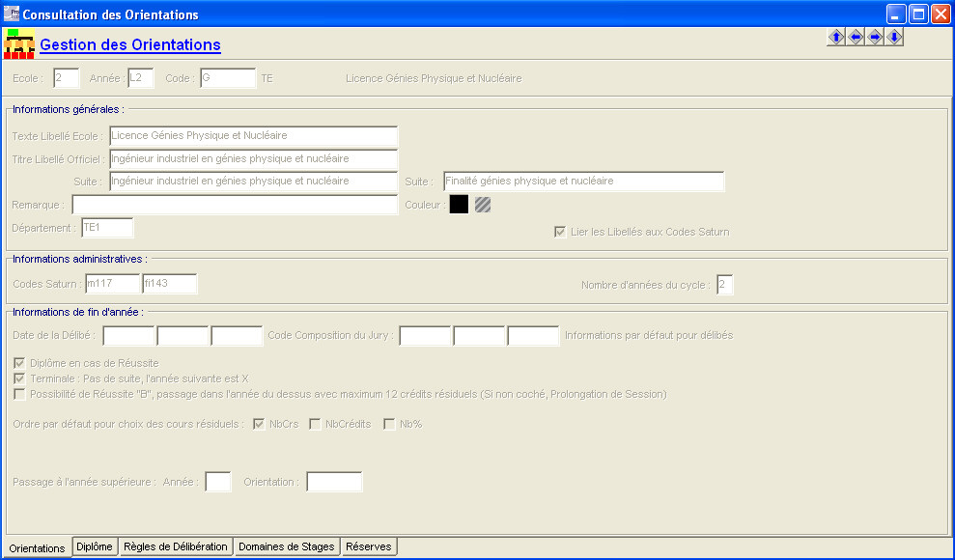Maximize the Consultation des Orientations window
The image size is (955, 560).
pyautogui.click(x=918, y=14)
